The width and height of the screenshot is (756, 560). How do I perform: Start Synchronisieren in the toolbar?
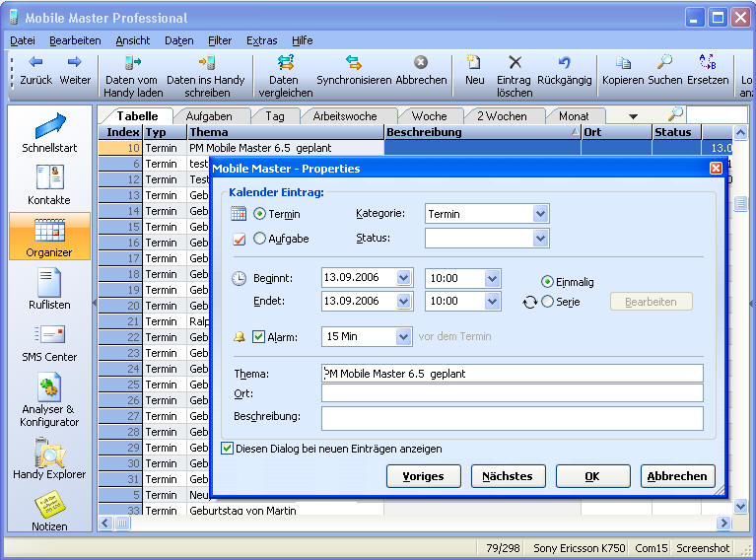tap(354, 70)
